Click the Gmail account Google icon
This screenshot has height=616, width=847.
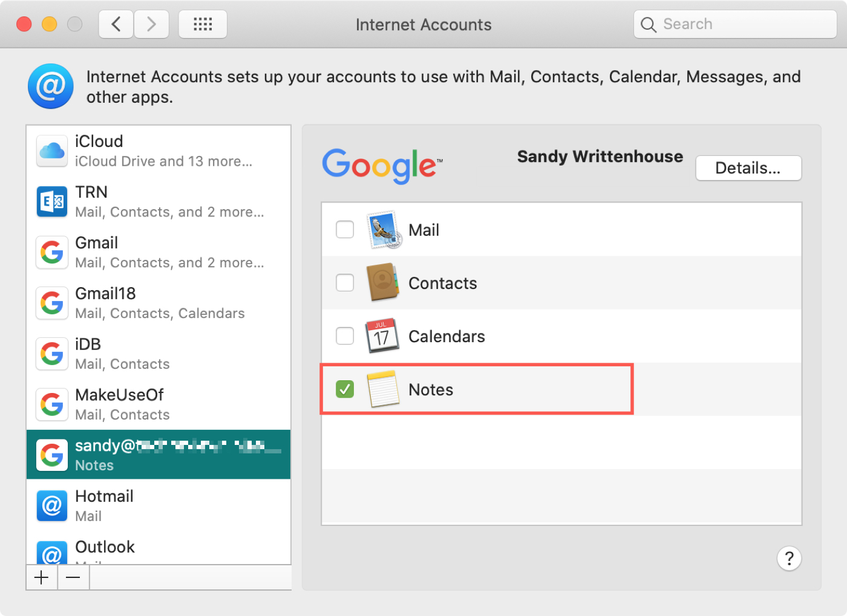52,252
